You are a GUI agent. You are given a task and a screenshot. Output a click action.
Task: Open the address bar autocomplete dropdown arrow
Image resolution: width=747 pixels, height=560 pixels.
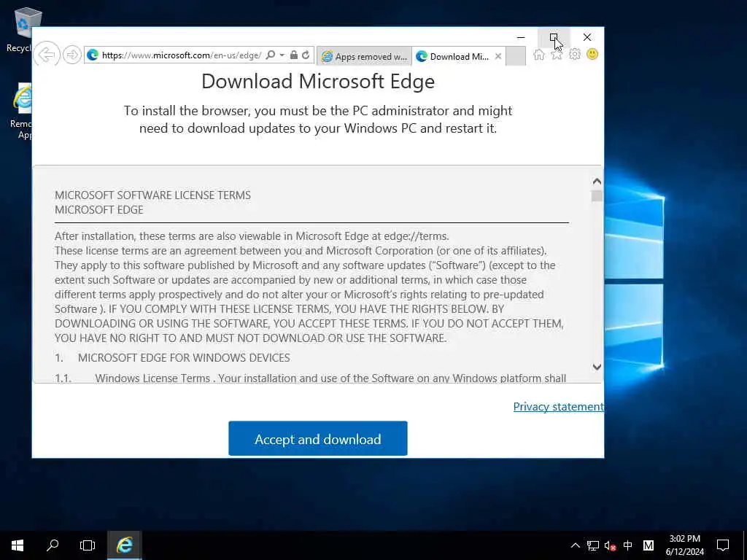(x=282, y=55)
